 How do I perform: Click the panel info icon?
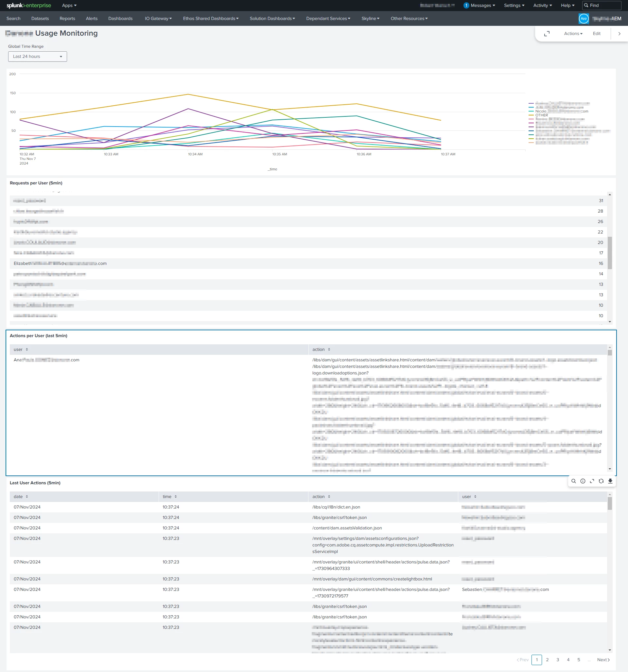coord(583,481)
